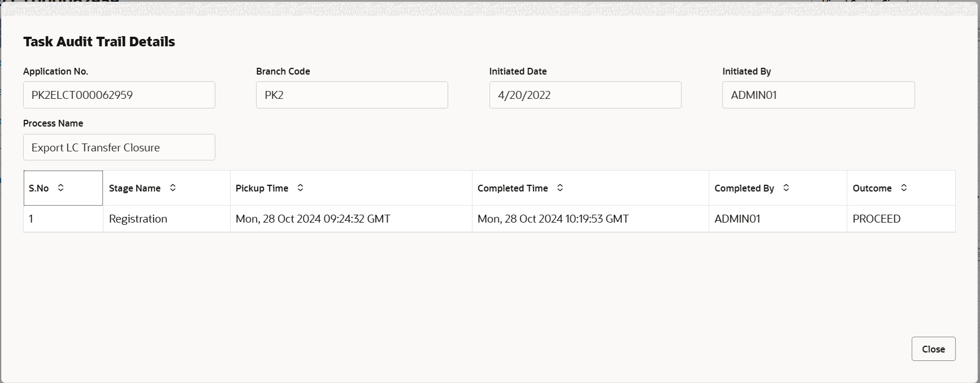The height and width of the screenshot is (383, 980).
Task: Sort by Pickup Time arrows icon
Action: pyautogui.click(x=301, y=188)
